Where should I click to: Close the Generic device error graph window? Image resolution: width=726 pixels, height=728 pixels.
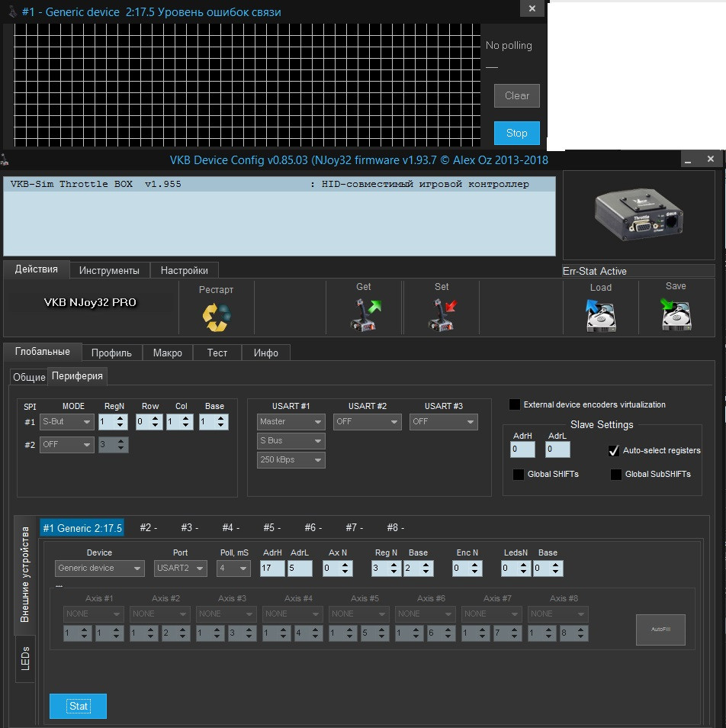(532, 9)
